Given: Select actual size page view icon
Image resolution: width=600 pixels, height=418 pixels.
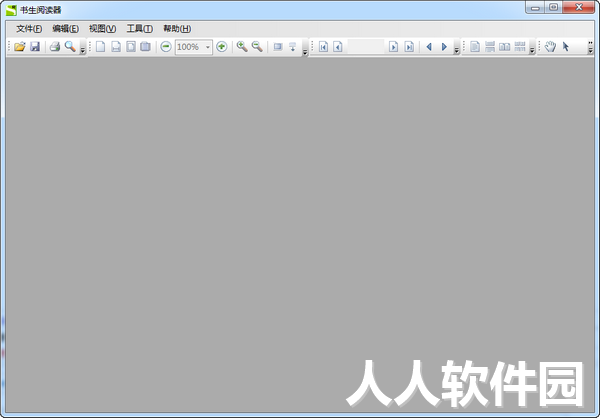Looking at the screenshot, I should tap(100, 47).
